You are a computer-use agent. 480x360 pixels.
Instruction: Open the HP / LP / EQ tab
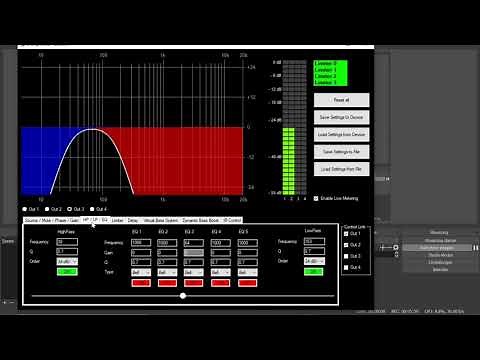(x=95, y=220)
